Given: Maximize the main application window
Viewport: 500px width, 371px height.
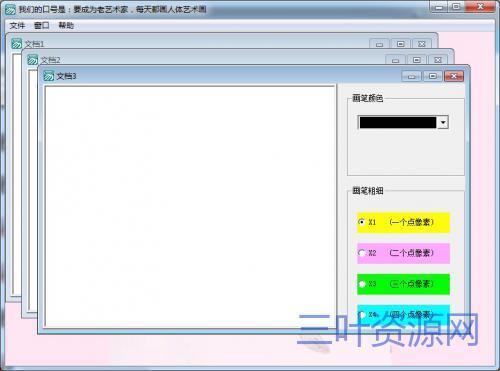Looking at the screenshot, I should pos(456,7).
